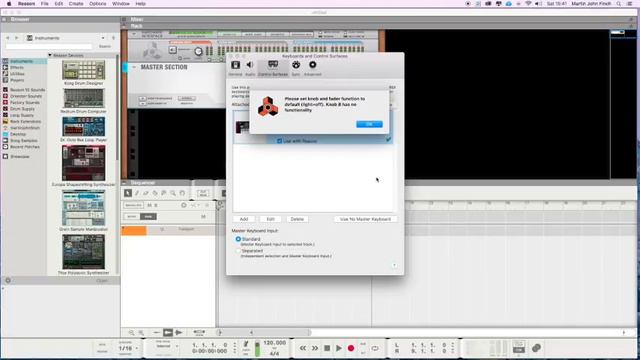
Task: Collapse the Master Section rack device
Action: (134, 67)
